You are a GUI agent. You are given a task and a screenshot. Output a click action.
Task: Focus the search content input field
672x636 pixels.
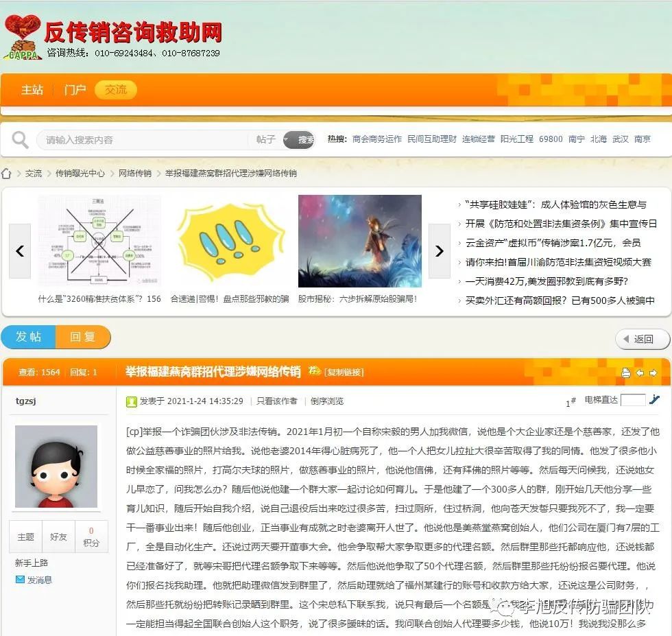click(x=144, y=140)
